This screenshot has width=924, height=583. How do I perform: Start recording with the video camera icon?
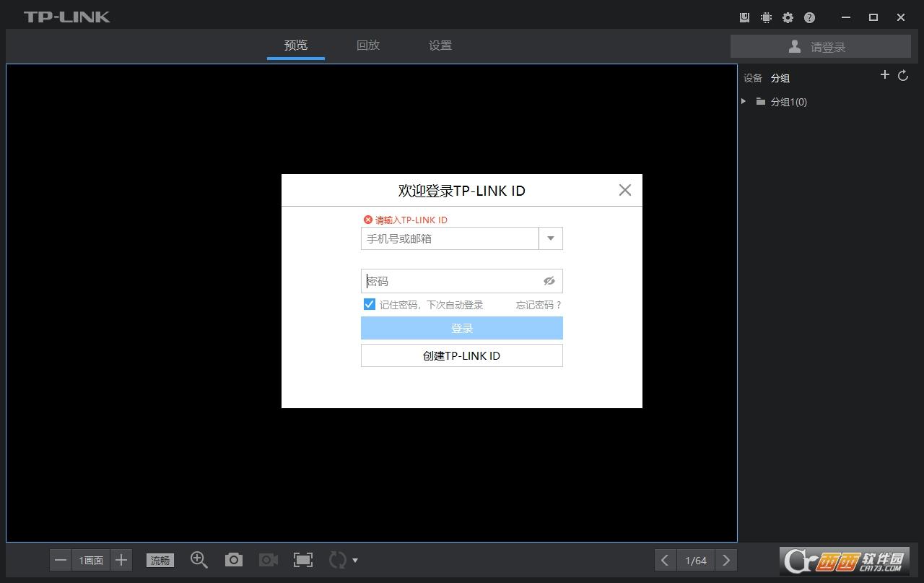[269, 560]
